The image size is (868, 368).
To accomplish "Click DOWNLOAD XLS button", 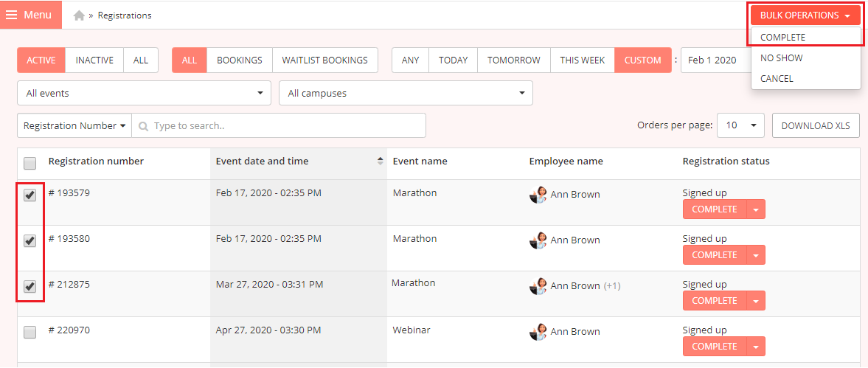I will (x=816, y=125).
